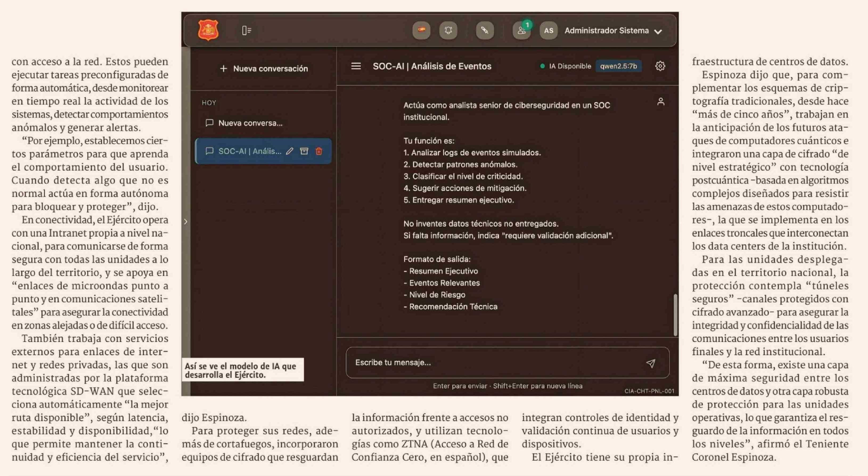This screenshot has width=868, height=476.
Task: Open chat settings gear icon
Action: (x=660, y=66)
